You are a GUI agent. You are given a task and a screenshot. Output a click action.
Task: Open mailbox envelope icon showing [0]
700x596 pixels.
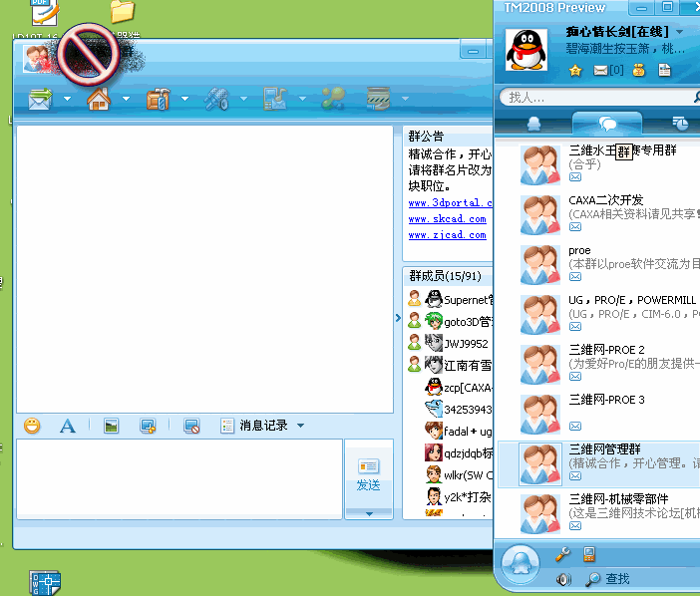(608, 70)
